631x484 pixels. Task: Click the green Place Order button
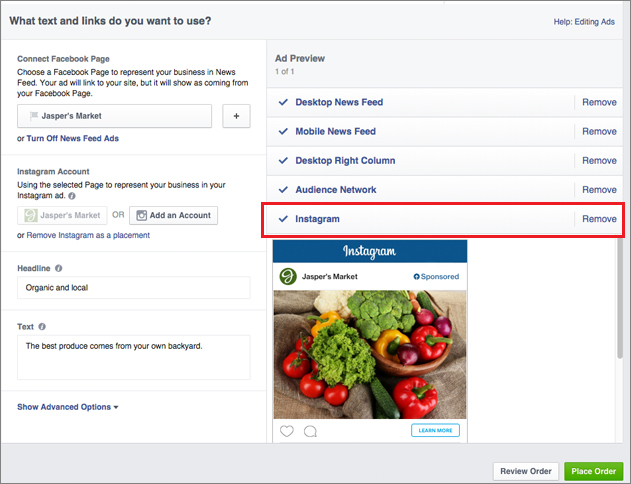pos(594,471)
